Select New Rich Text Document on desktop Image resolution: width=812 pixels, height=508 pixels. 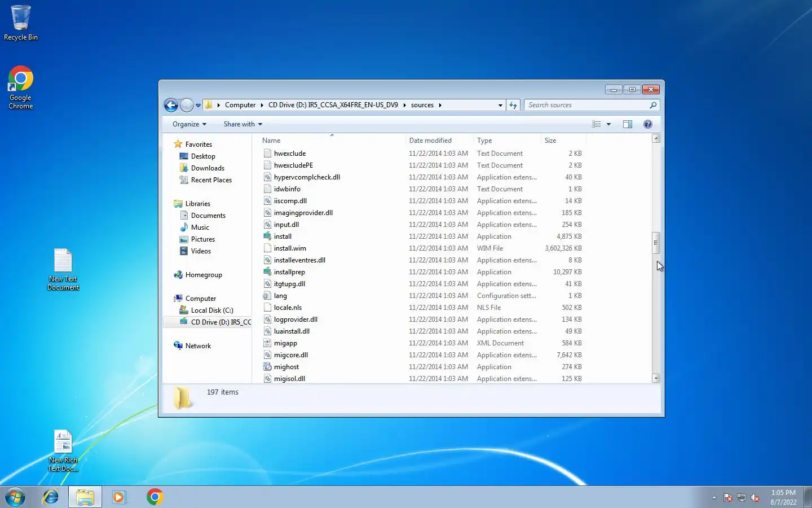click(x=63, y=450)
